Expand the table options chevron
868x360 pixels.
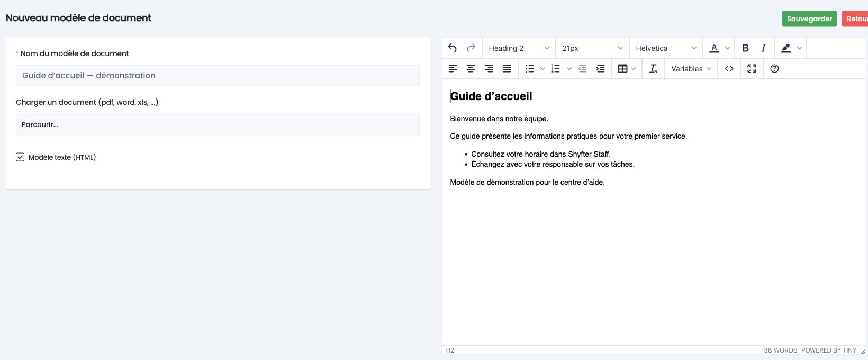pos(633,68)
